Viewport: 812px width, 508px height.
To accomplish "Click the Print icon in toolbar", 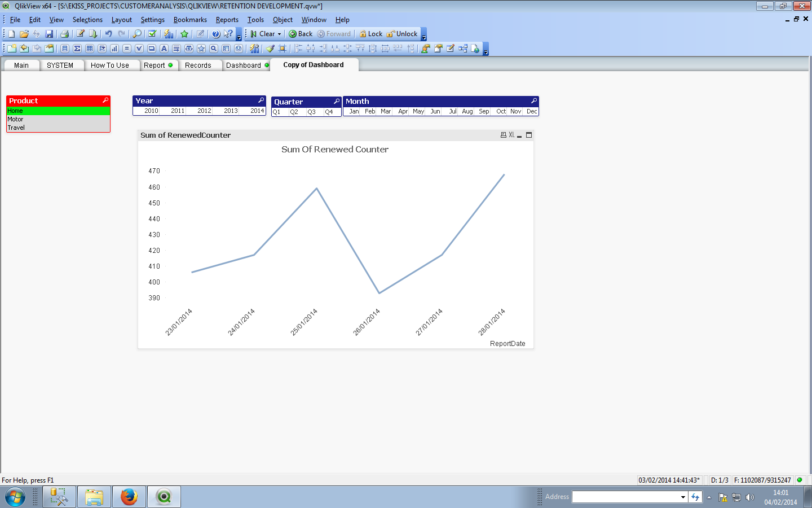I will coord(64,34).
